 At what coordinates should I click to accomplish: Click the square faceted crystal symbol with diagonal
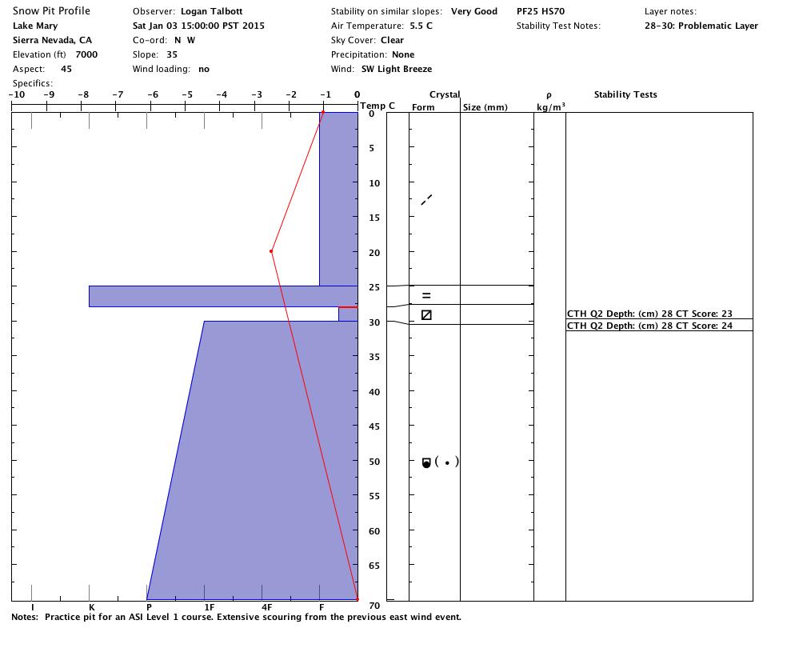pos(426,315)
